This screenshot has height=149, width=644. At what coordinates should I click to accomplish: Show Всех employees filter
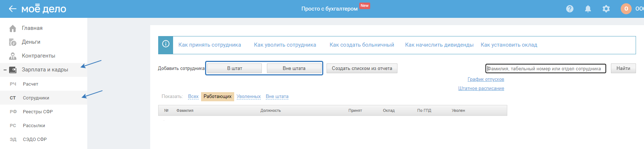193,97
